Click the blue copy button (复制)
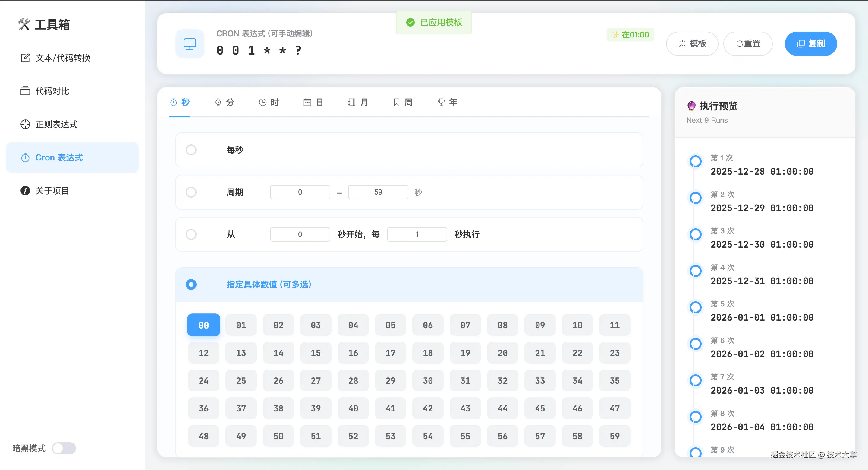 point(810,44)
